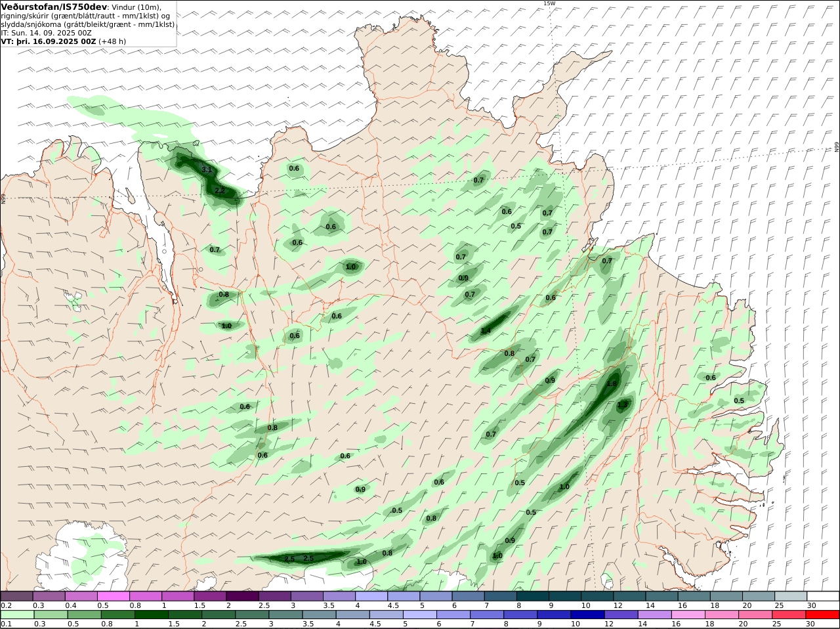Click the '15W' longitude label
The image size is (840, 629).
[549, 3]
